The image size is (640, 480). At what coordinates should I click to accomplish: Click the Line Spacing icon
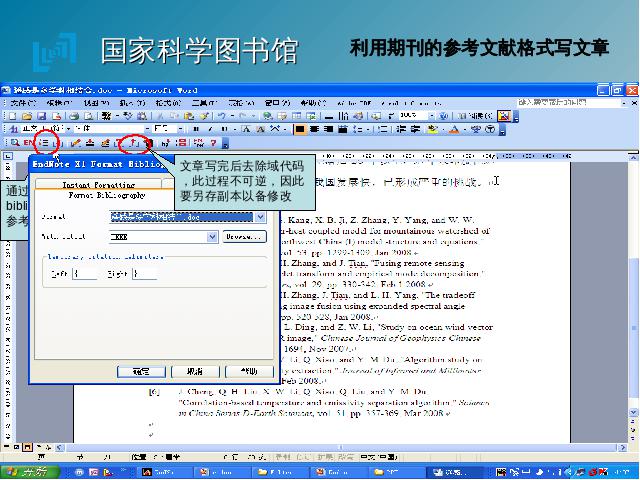click(x=359, y=130)
